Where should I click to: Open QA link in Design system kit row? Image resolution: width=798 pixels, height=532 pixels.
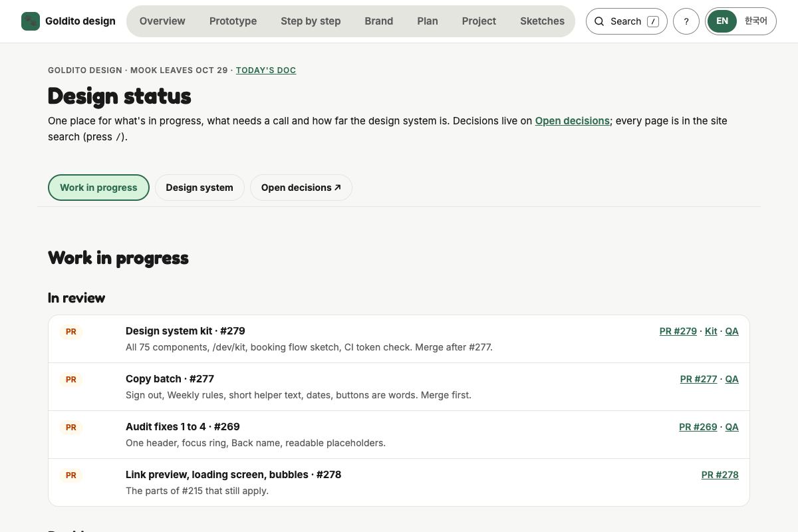731,331
